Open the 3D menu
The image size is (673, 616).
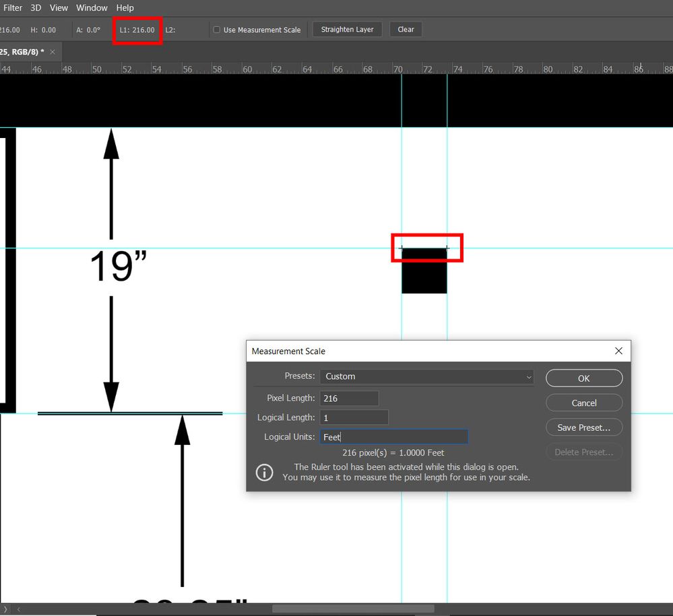pos(36,7)
